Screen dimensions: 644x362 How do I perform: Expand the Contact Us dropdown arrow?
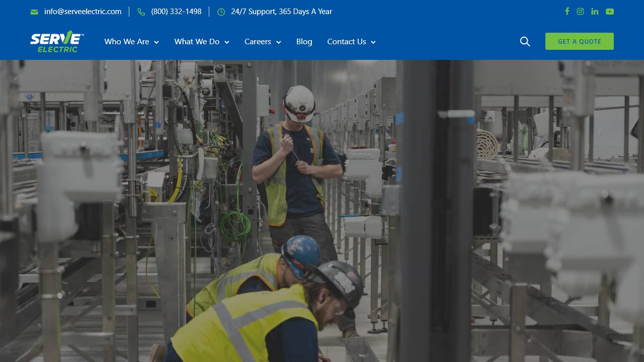coord(373,42)
